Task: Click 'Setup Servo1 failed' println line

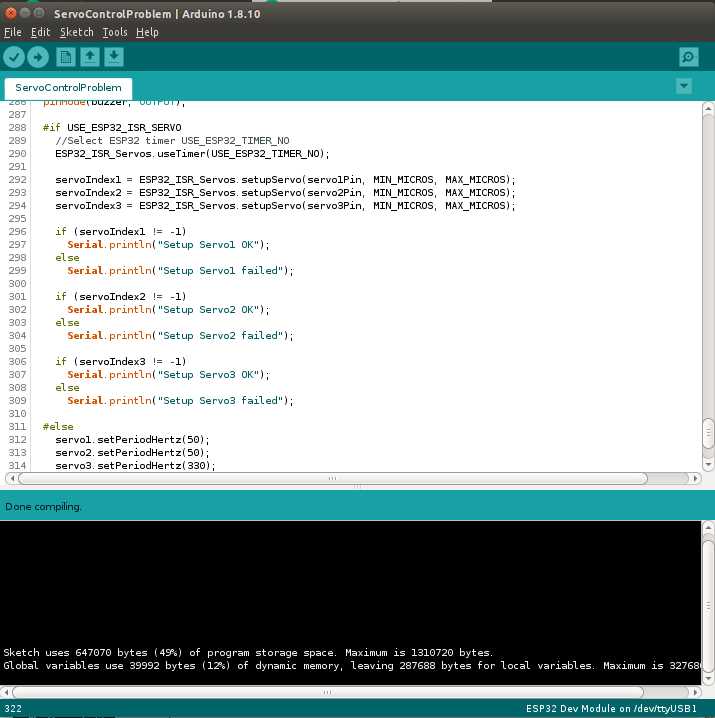Action: [180, 271]
